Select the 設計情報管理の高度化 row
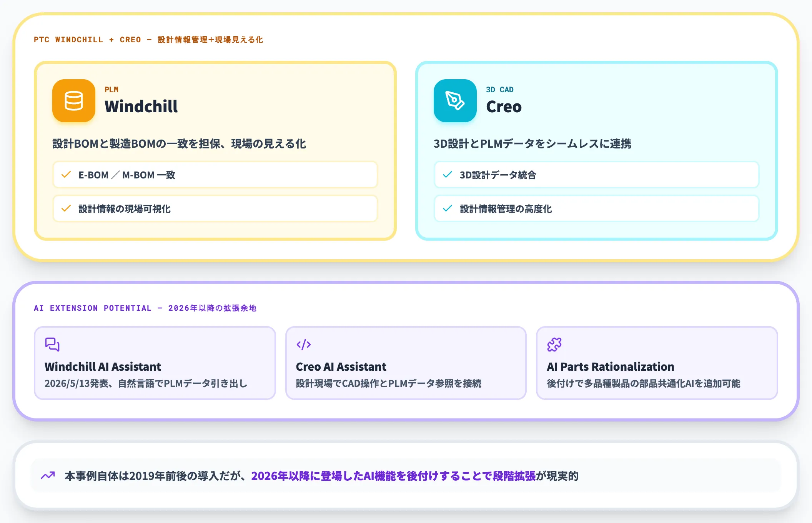 tap(597, 208)
